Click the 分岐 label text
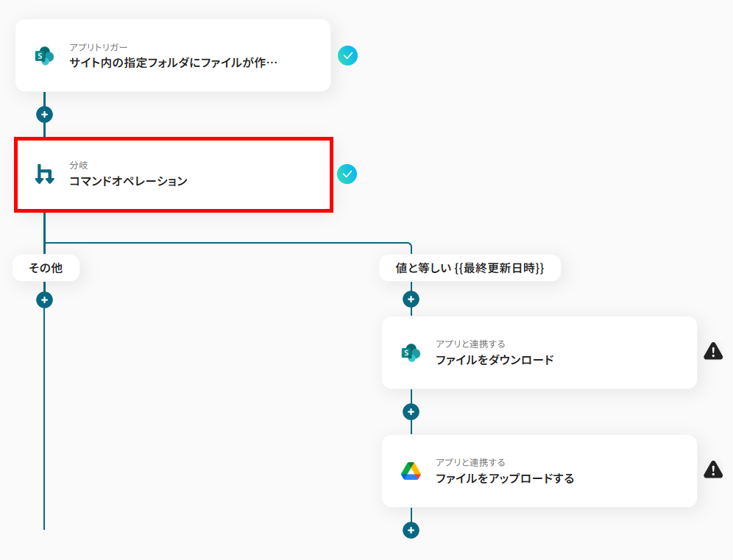 tap(79, 165)
